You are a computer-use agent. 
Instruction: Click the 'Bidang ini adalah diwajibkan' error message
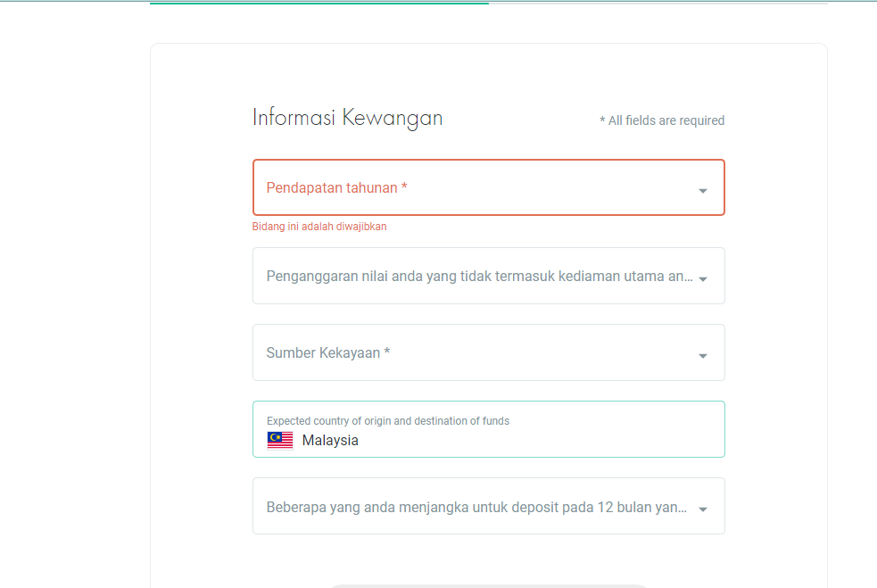[319, 227]
